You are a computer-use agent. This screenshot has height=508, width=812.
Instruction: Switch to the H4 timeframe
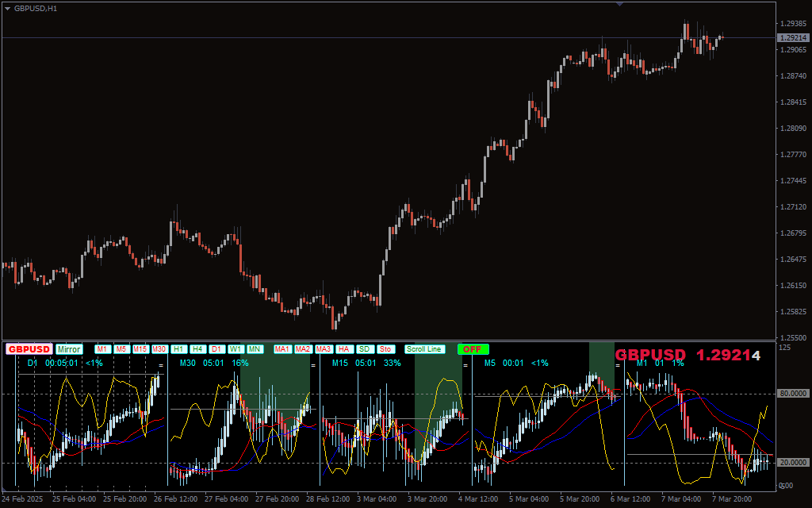[x=198, y=349]
